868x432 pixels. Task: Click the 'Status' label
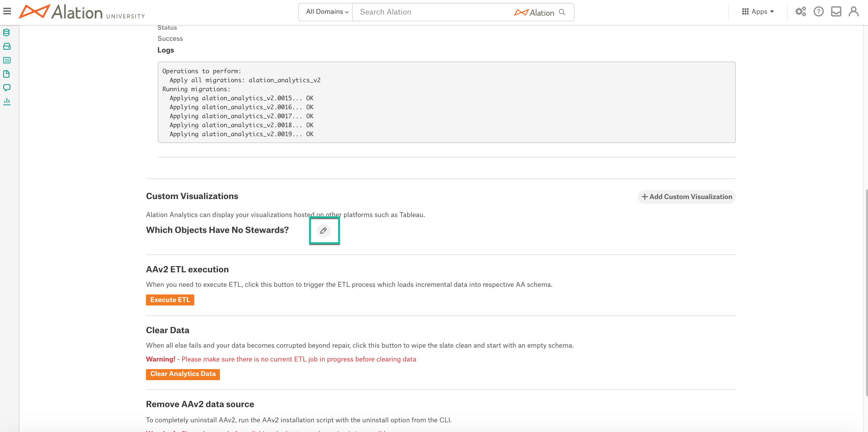coord(167,28)
